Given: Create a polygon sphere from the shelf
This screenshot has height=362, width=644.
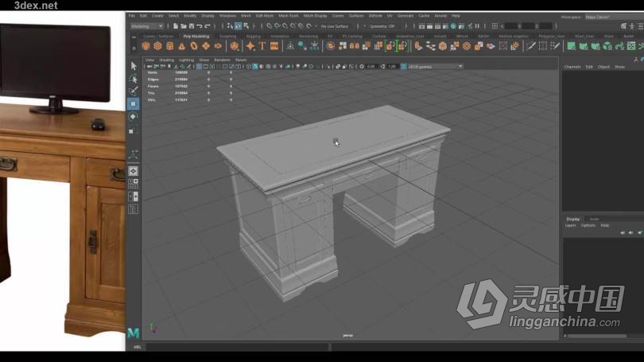Looking at the screenshot, I should 145,46.
